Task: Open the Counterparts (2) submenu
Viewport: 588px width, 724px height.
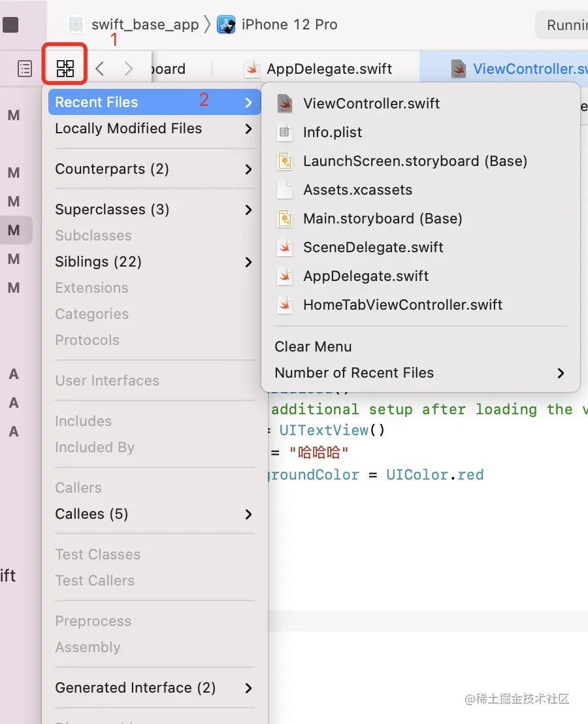Action: [155, 169]
